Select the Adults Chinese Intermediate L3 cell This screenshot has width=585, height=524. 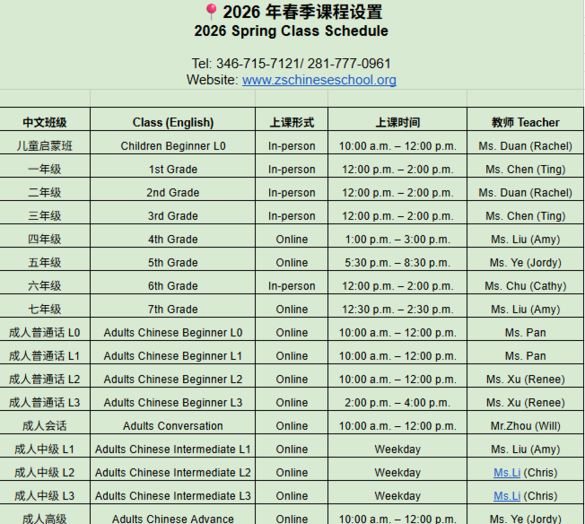click(x=173, y=493)
